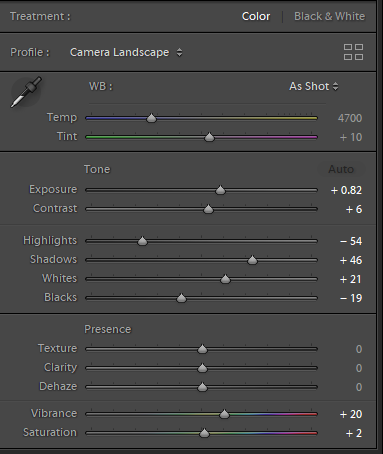Click the Clarity slider handle
The width and height of the screenshot is (383, 454).
[202, 368]
